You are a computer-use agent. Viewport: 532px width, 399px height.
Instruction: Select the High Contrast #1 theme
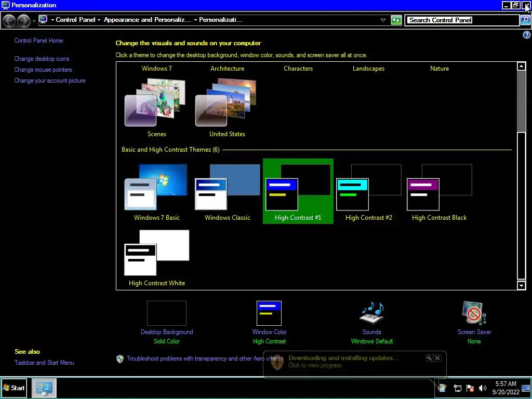298,191
